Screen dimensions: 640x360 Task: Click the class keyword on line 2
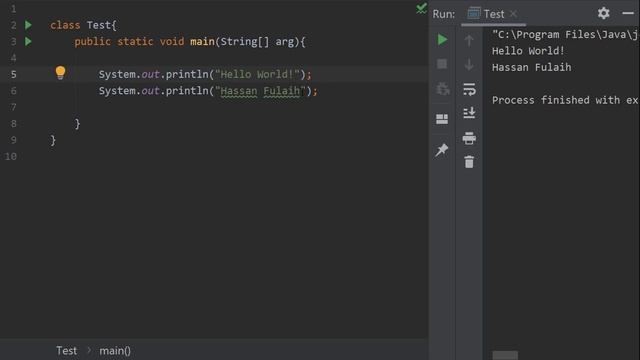coord(65,25)
